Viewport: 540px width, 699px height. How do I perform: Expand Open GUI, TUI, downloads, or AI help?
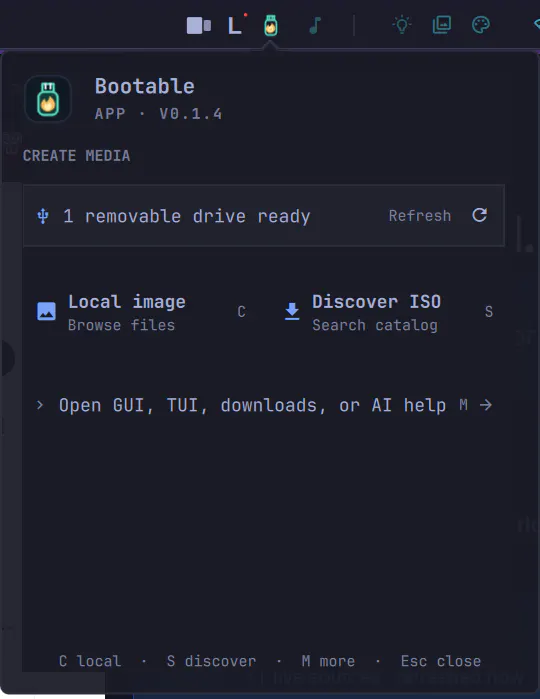(x=264, y=405)
